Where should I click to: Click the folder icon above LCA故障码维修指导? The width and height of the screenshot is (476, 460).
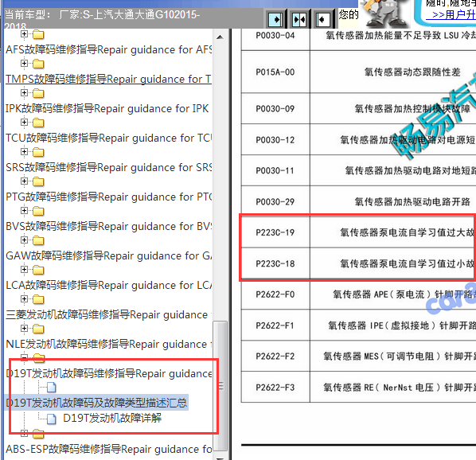[x=38, y=270]
